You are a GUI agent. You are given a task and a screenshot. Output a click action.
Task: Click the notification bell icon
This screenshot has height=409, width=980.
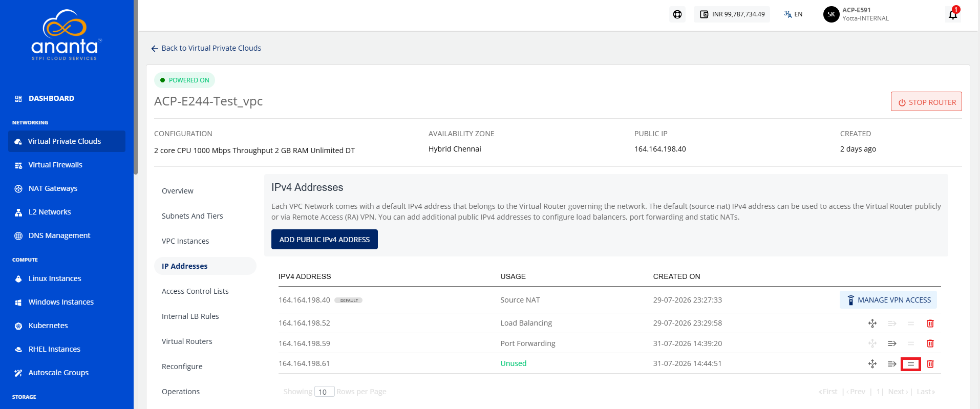(x=953, y=14)
